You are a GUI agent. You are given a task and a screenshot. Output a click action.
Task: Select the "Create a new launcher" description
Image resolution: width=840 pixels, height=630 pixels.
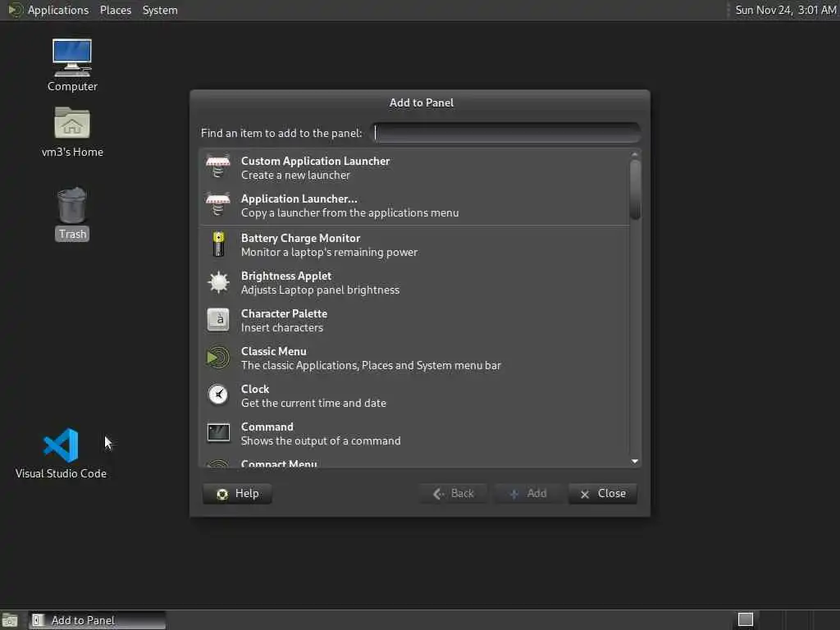point(295,176)
